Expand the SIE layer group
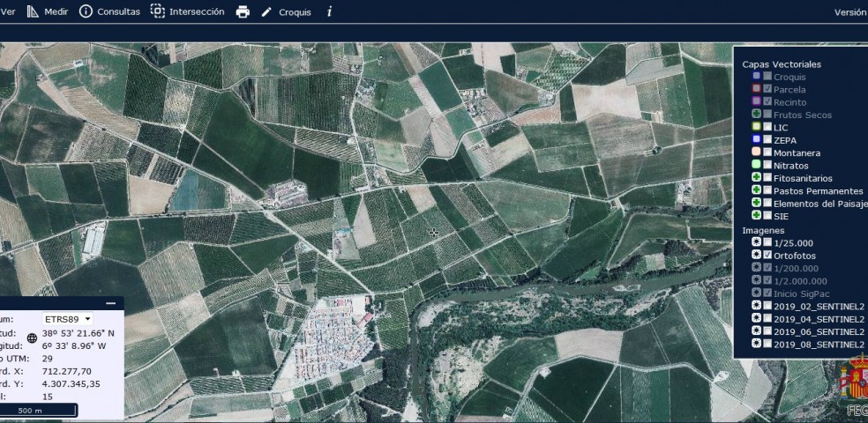This screenshot has height=423, width=868. tap(756, 216)
